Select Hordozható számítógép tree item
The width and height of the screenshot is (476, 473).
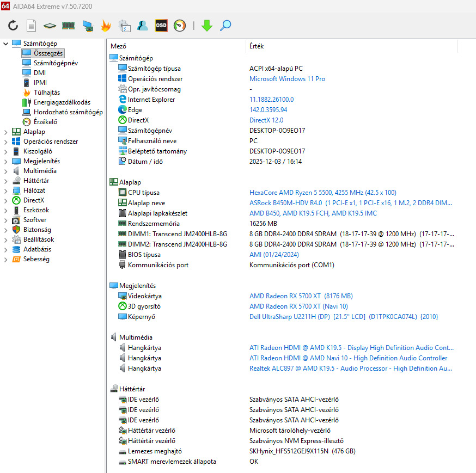63,112
